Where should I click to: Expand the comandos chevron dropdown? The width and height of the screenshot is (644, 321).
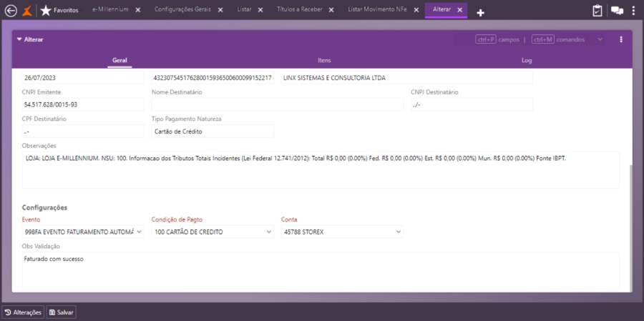[x=600, y=39]
